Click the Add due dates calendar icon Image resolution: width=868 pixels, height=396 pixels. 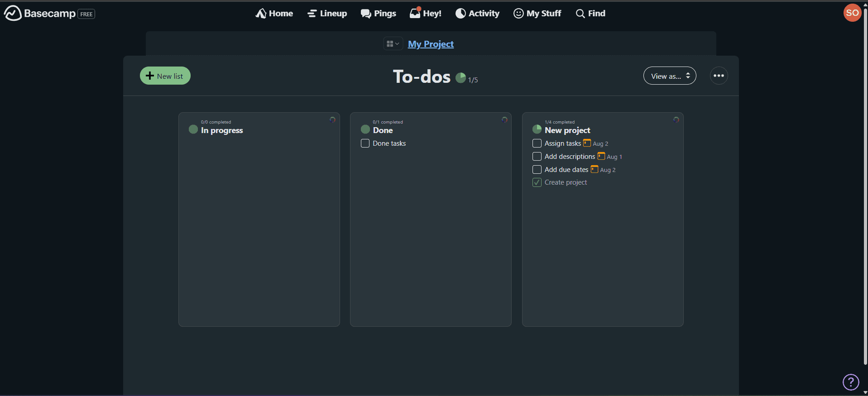(594, 169)
